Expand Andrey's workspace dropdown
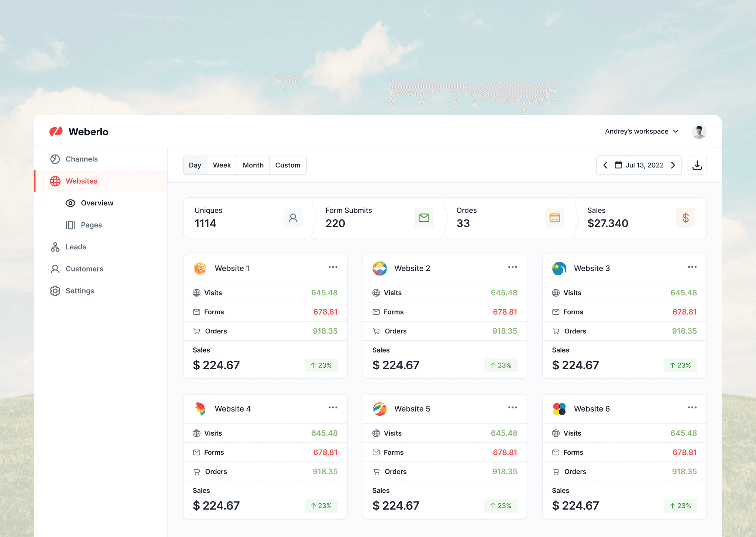The height and width of the screenshot is (537, 756). tap(642, 132)
